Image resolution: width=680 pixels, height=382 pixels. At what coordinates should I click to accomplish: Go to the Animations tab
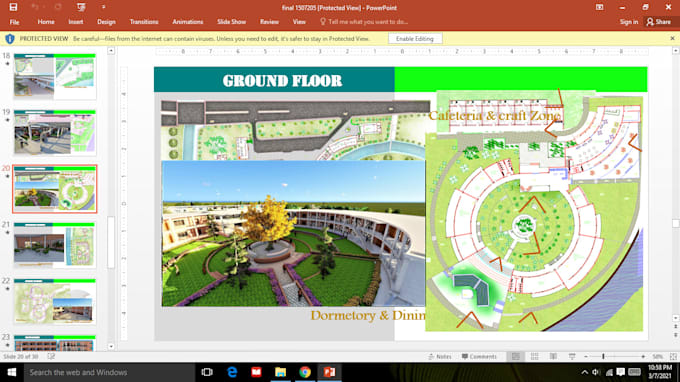point(187,22)
